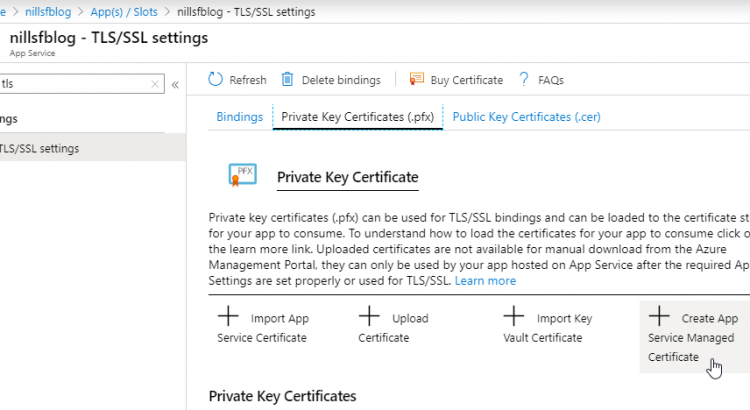
Task: Click the App Service subtitle text
Action: (x=32, y=53)
